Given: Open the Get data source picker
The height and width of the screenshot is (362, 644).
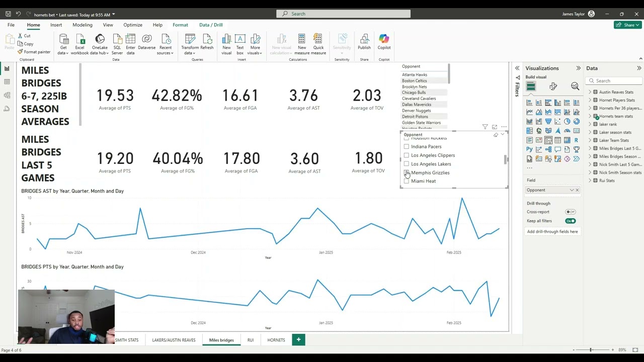Looking at the screenshot, I should pyautogui.click(x=63, y=44).
